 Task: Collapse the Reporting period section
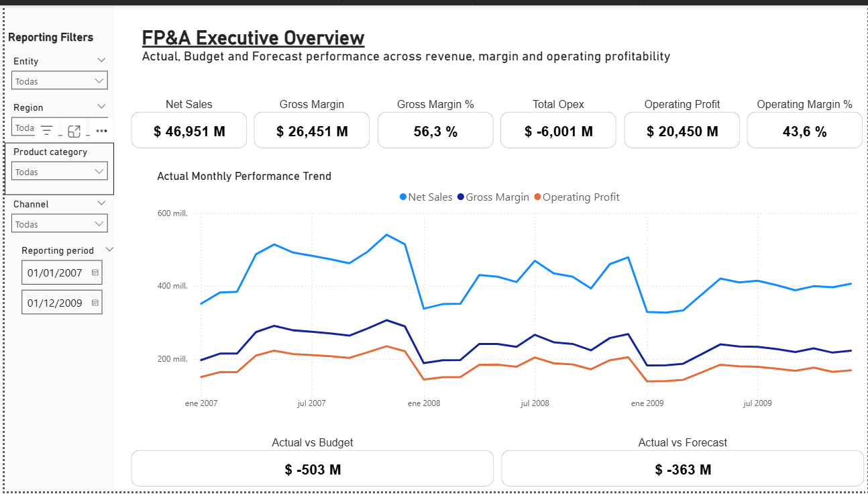[109, 249]
